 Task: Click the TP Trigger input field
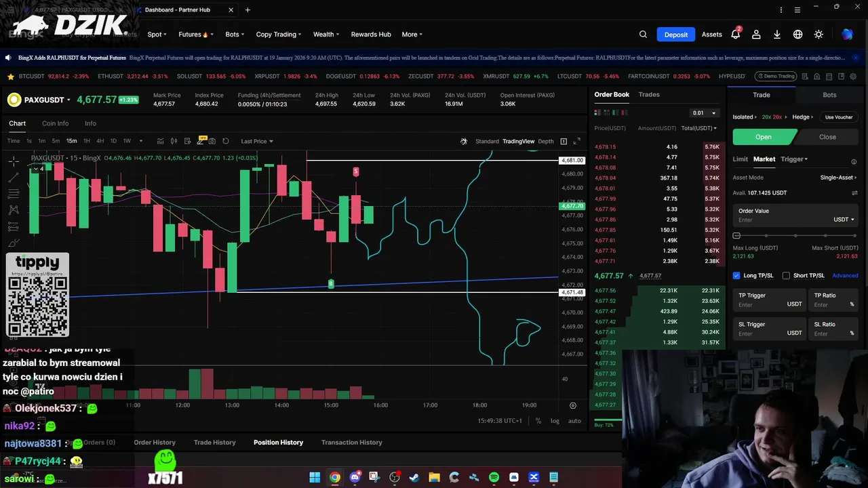(770, 300)
